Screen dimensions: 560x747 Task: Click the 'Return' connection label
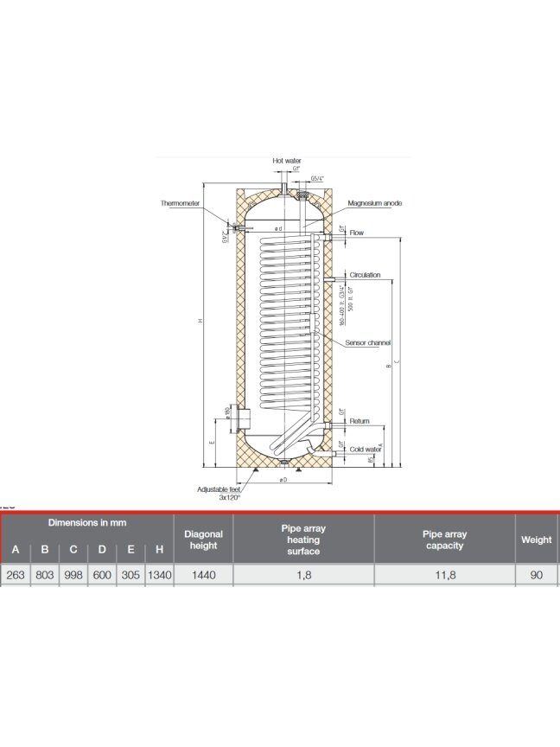click(x=360, y=421)
